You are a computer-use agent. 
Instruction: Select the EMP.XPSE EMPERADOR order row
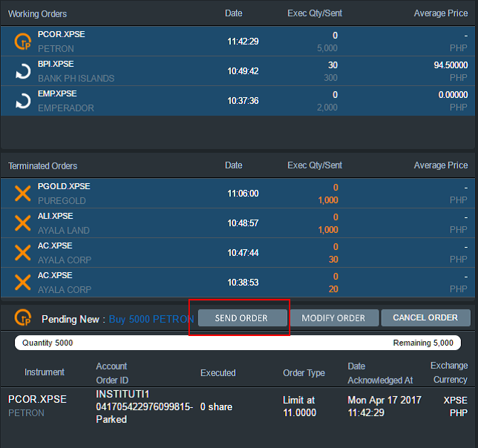click(x=238, y=101)
